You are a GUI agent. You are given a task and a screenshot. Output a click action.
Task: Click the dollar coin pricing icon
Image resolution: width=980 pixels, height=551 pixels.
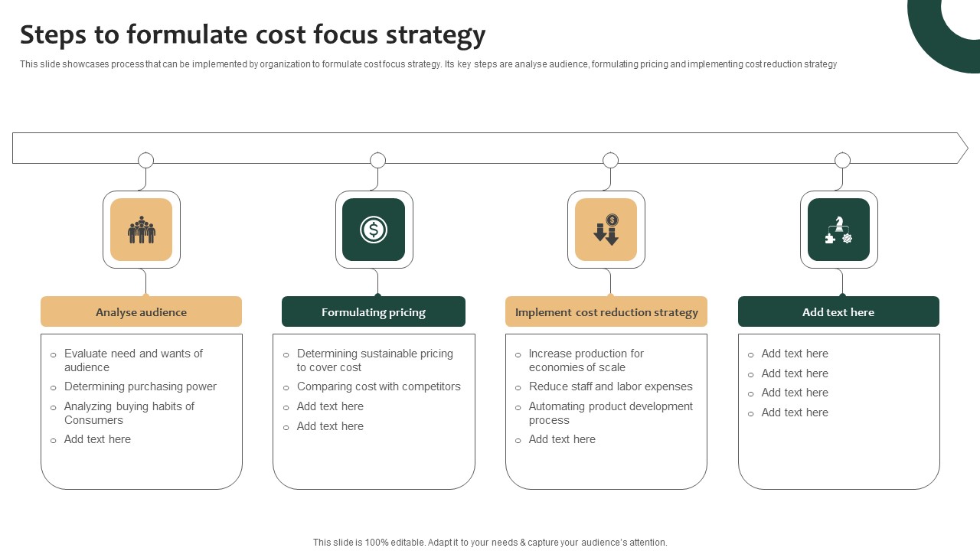pos(374,230)
